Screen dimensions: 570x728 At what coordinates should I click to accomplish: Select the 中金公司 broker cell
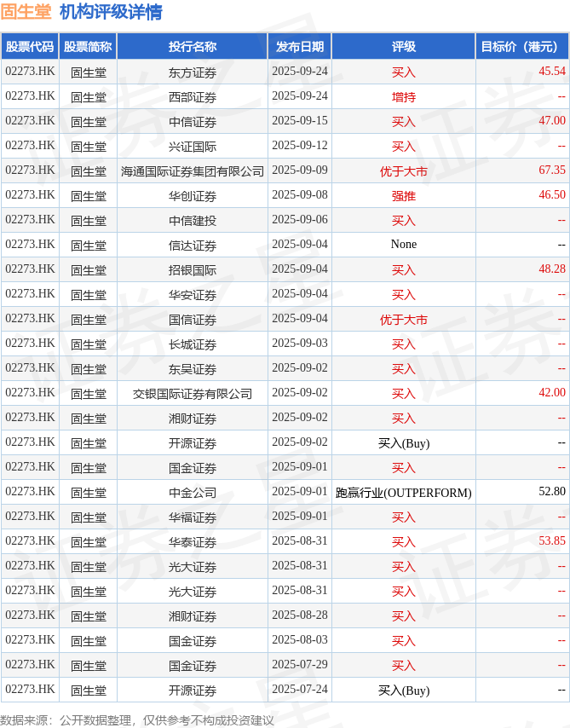pyautogui.click(x=193, y=492)
